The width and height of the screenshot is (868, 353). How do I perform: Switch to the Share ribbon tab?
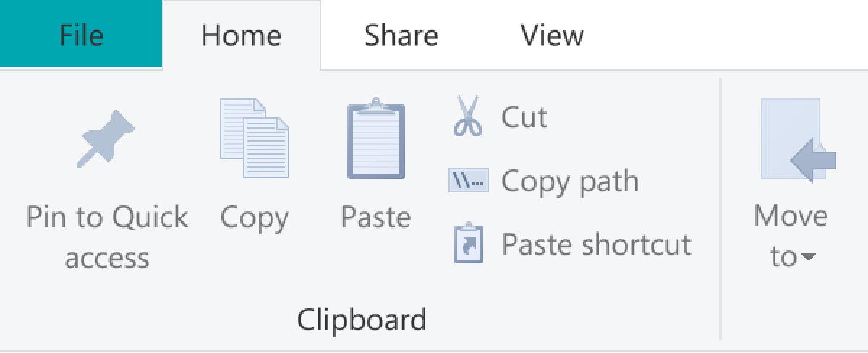tap(401, 35)
